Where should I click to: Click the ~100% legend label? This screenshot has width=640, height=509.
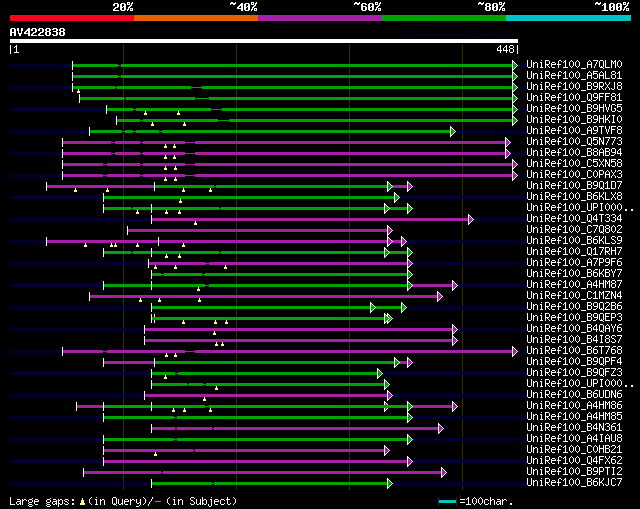pyautogui.click(x=611, y=7)
